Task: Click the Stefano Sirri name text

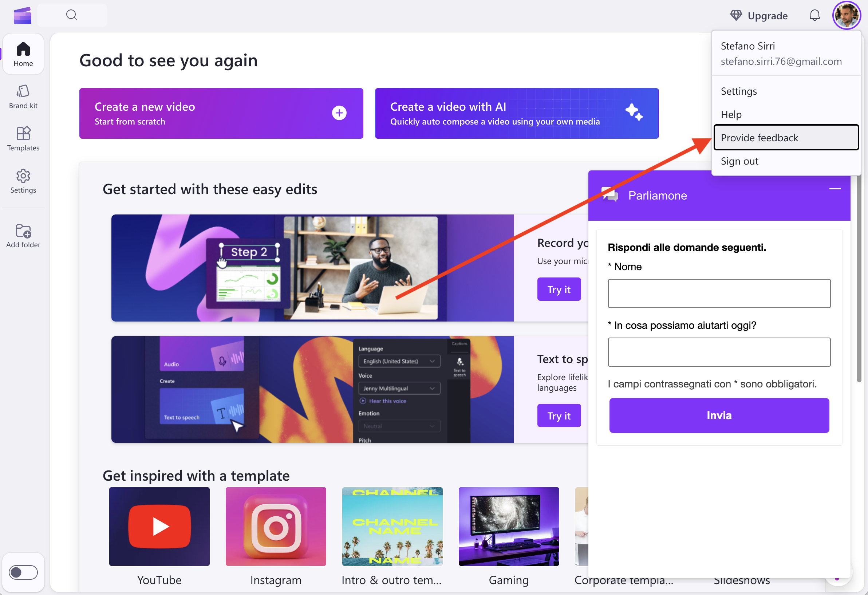Action: click(x=748, y=46)
